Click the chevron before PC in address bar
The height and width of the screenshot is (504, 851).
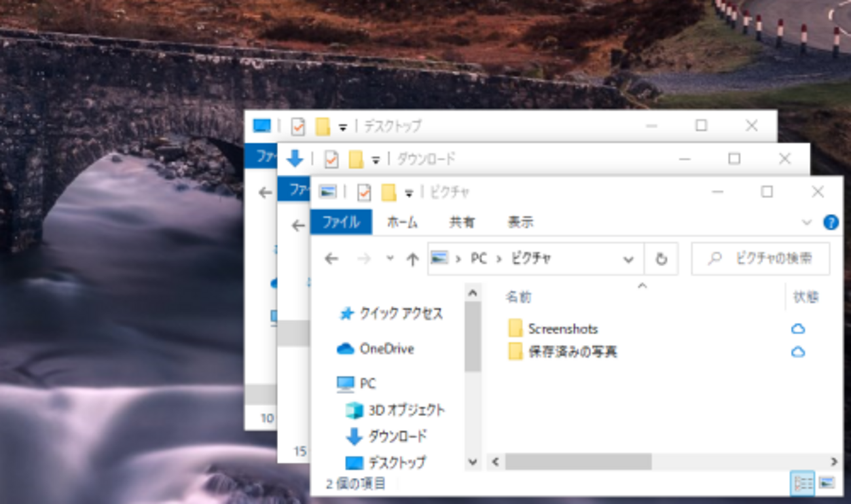[x=458, y=259]
